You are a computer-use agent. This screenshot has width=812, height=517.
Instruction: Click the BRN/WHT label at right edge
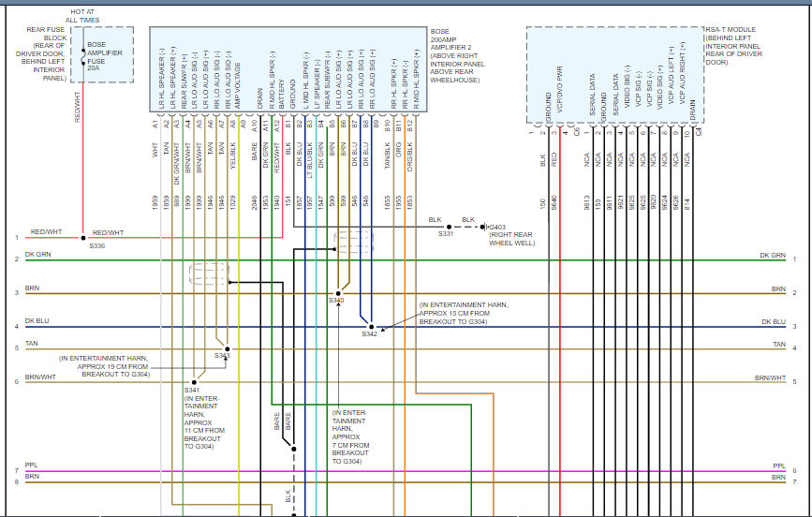point(770,378)
